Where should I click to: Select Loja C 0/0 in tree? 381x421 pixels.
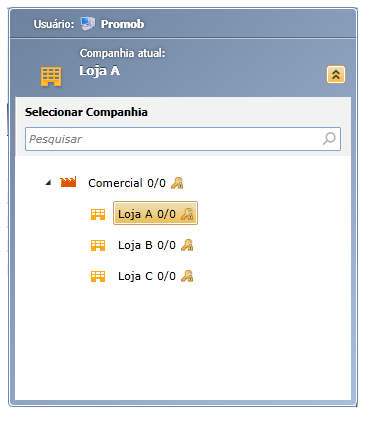coord(155,276)
